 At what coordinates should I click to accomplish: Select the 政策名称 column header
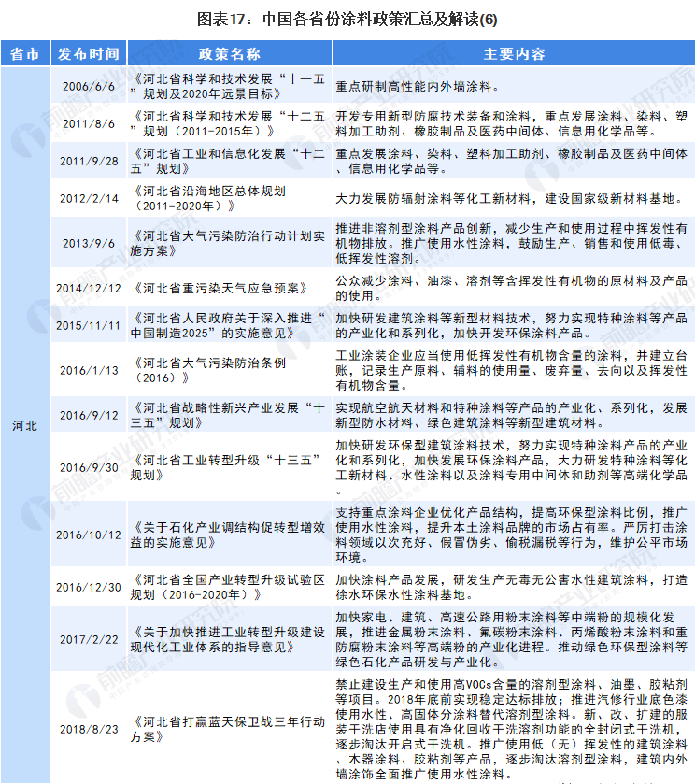[x=229, y=54]
